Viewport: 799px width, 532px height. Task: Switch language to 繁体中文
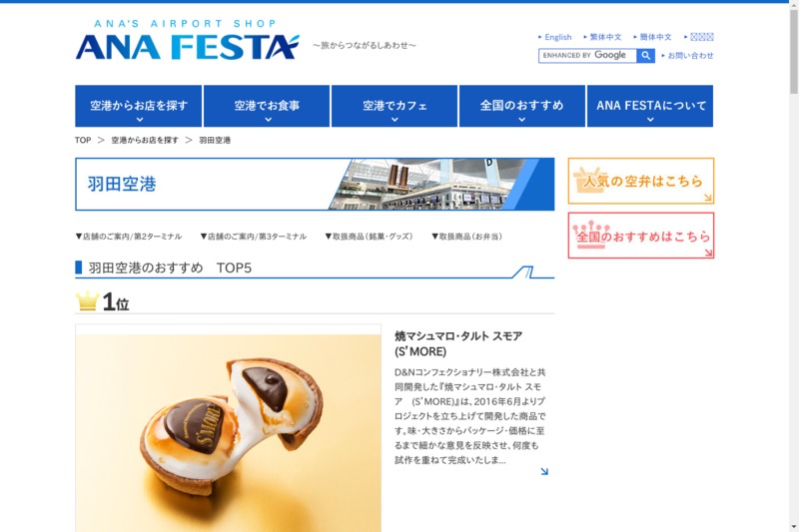click(605, 37)
